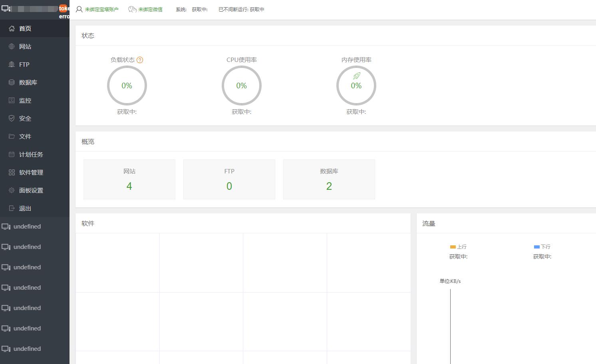
Task: Open the 软件管理 menu item
Action: [35, 172]
